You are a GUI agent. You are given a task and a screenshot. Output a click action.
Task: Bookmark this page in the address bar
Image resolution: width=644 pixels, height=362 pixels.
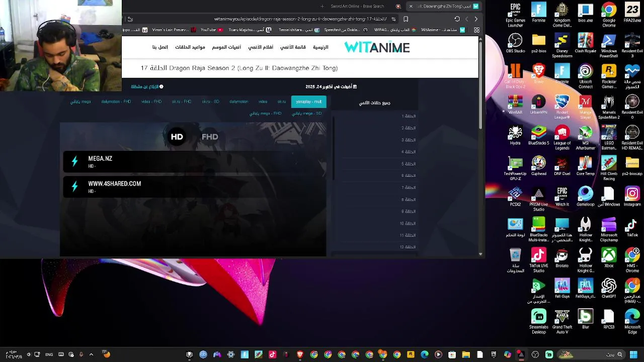(406, 19)
